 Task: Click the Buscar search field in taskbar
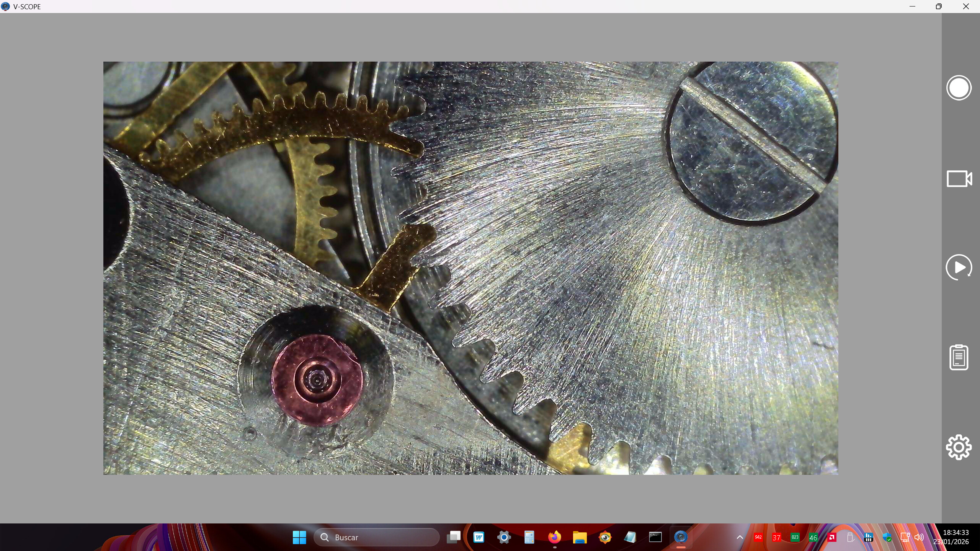[377, 537]
